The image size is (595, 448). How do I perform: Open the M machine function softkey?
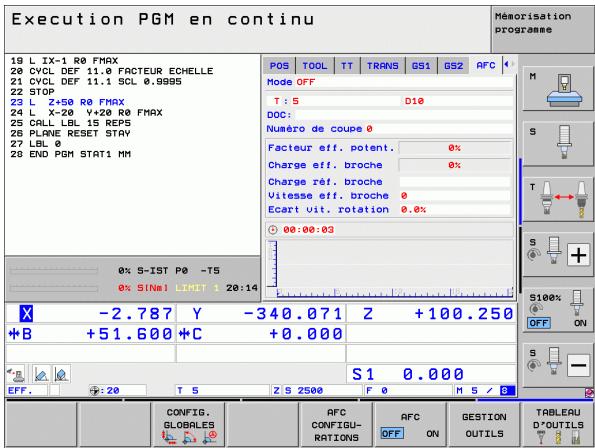557,89
